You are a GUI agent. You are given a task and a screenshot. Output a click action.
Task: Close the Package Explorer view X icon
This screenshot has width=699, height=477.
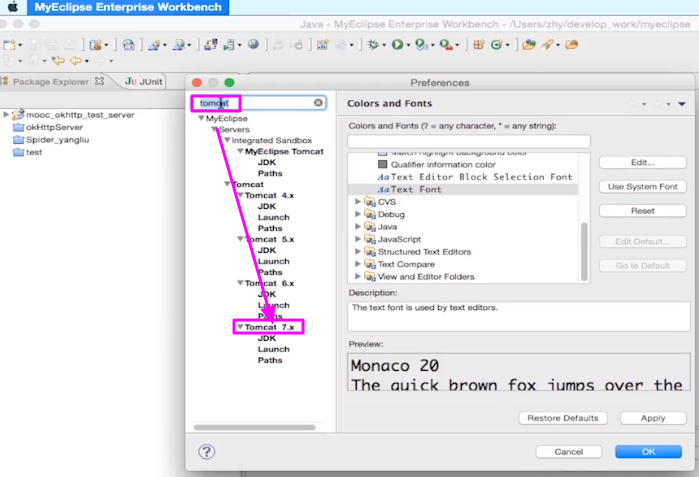point(100,81)
